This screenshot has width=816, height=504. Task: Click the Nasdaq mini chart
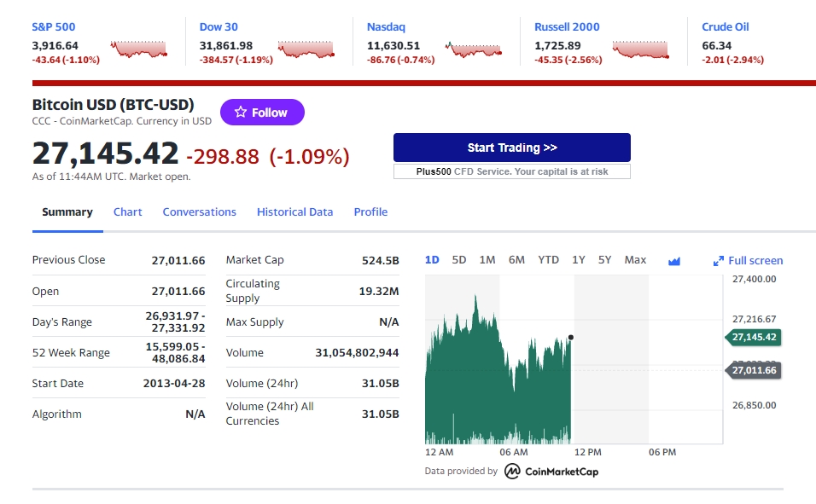[473, 49]
